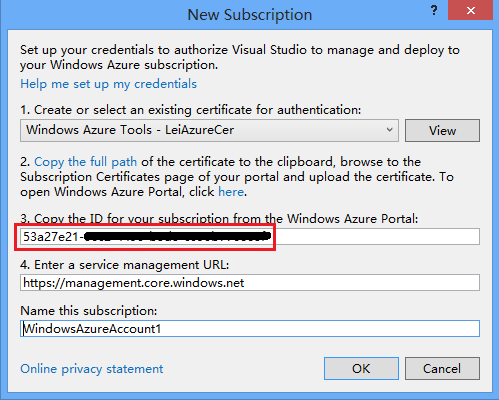
Task: Click the New Subscription title bar text
Action: [x=250, y=15]
